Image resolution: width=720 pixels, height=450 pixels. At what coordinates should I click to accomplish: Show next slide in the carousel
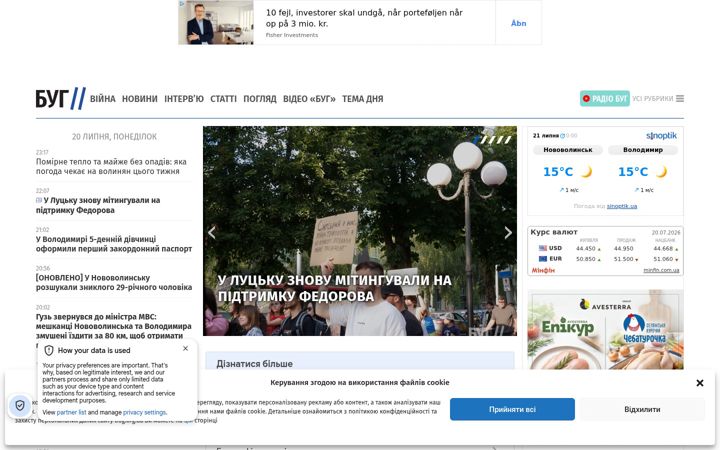point(508,232)
